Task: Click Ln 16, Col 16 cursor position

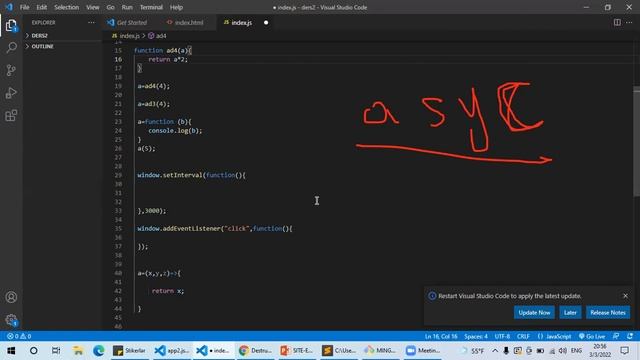Action: [441, 336]
